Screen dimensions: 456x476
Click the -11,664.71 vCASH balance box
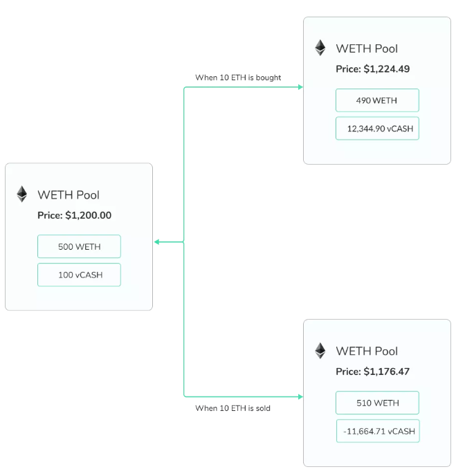[378, 430]
